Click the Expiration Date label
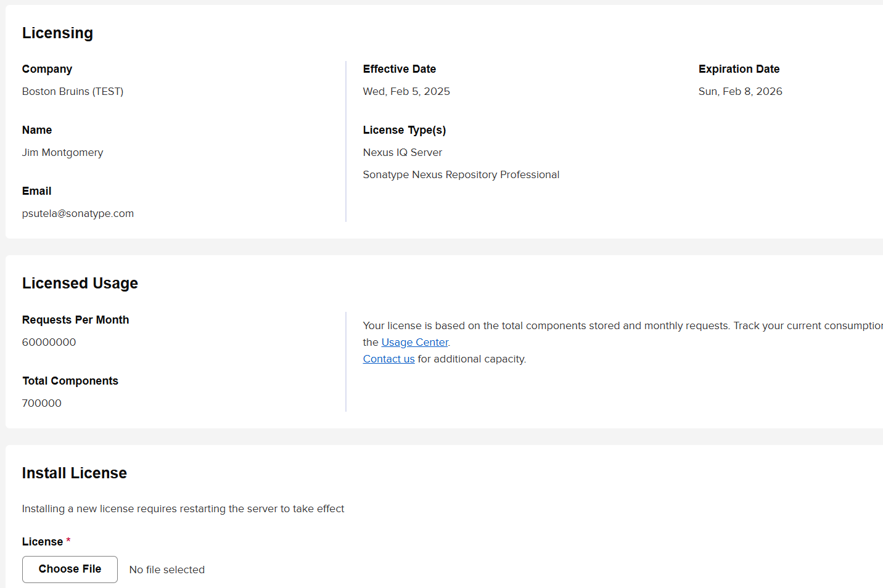 tap(739, 69)
